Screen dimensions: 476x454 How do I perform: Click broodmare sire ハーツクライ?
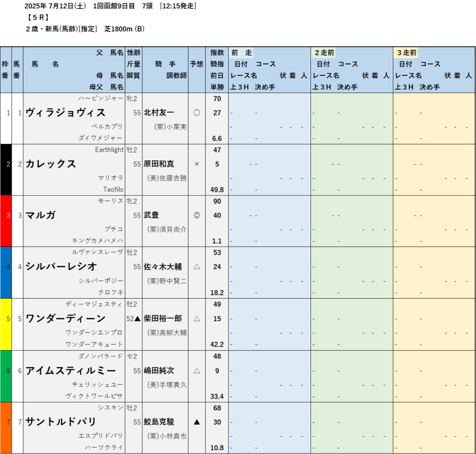104,447
